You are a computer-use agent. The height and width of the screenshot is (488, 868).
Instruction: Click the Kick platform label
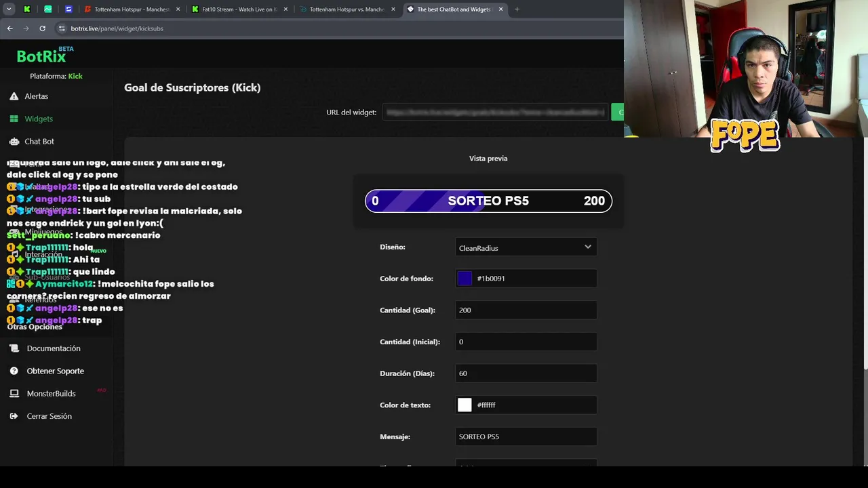pos(75,76)
